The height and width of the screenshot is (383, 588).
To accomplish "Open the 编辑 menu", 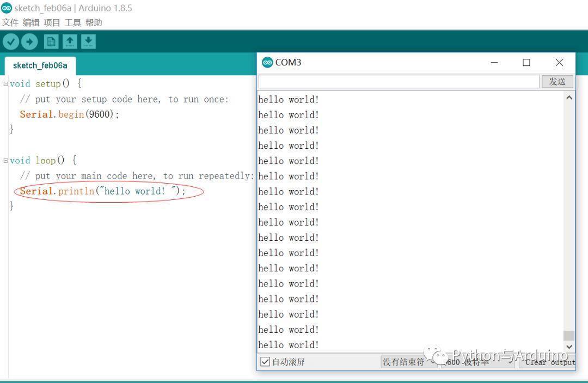I will (x=31, y=22).
